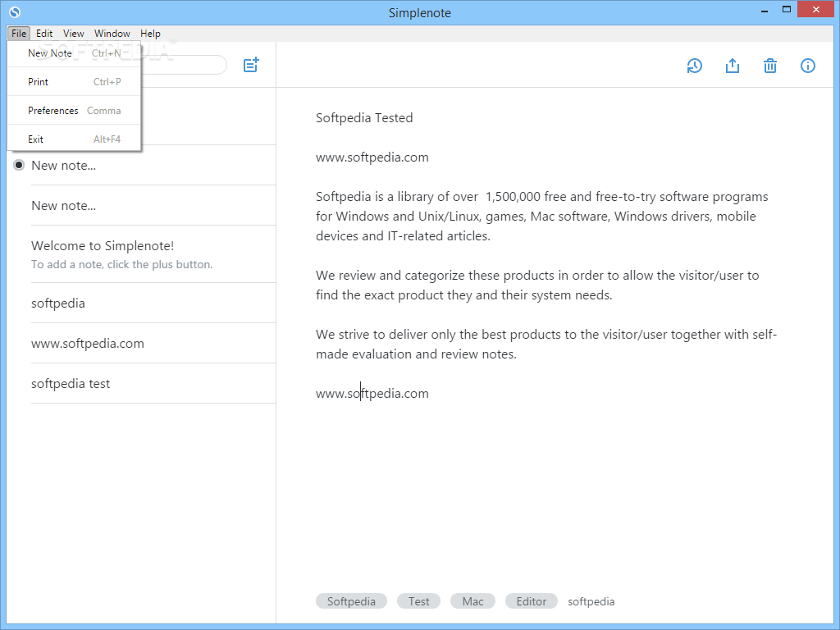840x630 pixels.
Task: Open the 'Welcome to Simplenote!' note
Action: pos(153,254)
